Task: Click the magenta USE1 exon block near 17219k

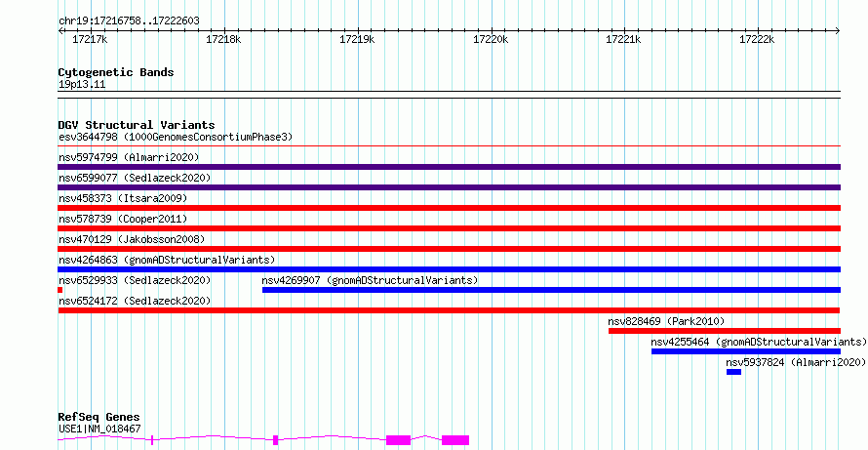Action: pyautogui.click(x=399, y=440)
